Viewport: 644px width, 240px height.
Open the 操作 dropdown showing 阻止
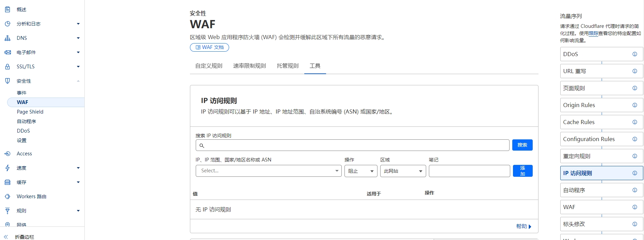point(361,171)
